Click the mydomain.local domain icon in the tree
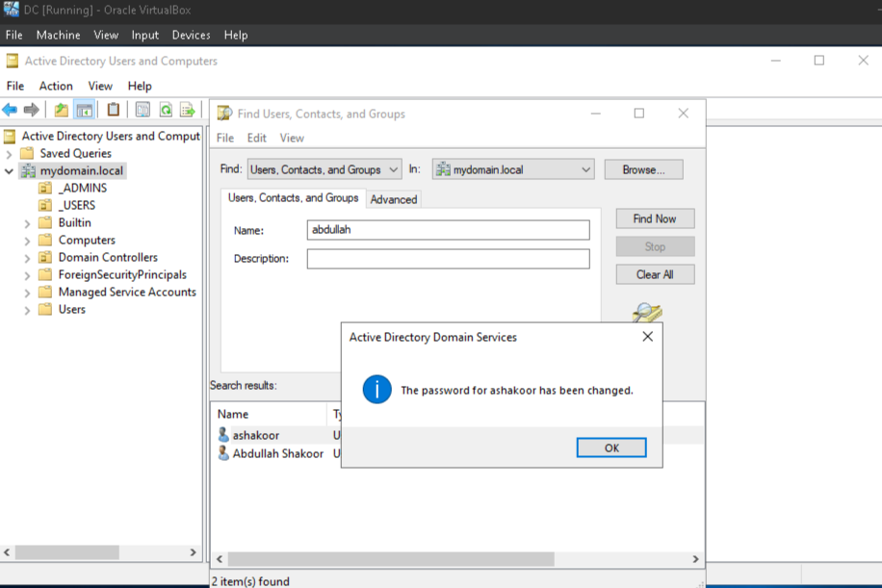Image resolution: width=882 pixels, height=588 pixels. [x=28, y=170]
